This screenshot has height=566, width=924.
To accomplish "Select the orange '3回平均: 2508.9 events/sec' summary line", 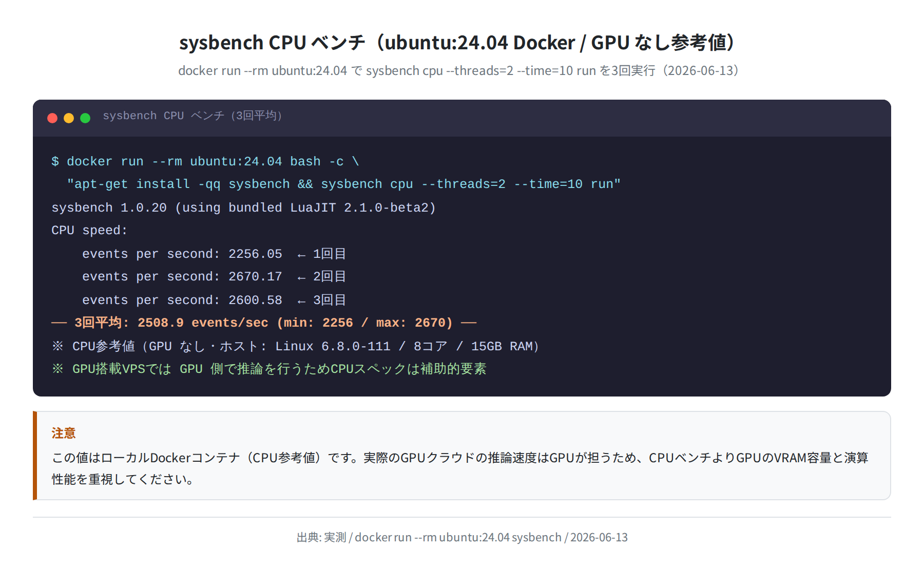I will (x=264, y=323).
